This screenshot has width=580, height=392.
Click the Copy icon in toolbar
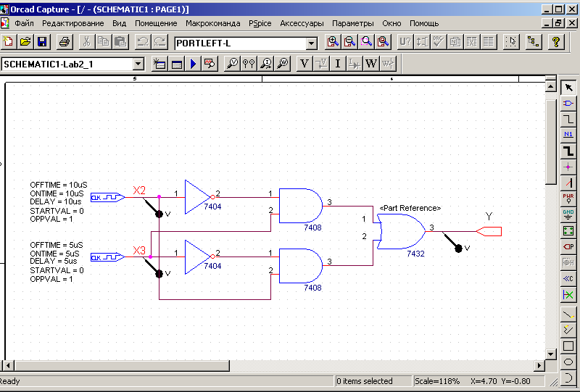(104, 42)
